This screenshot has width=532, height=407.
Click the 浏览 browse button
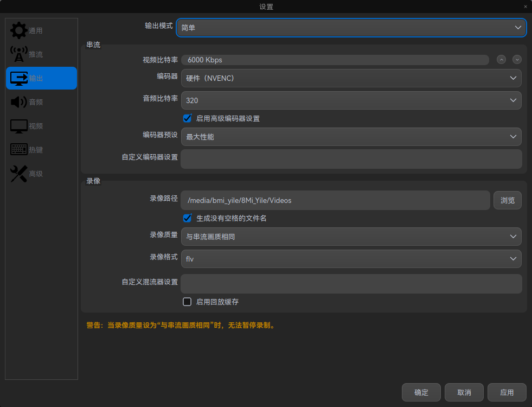click(507, 200)
